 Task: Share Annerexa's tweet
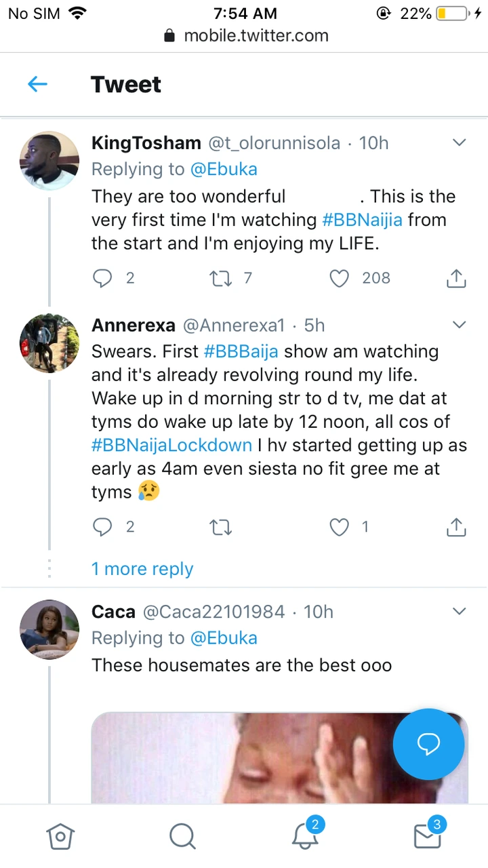(456, 527)
